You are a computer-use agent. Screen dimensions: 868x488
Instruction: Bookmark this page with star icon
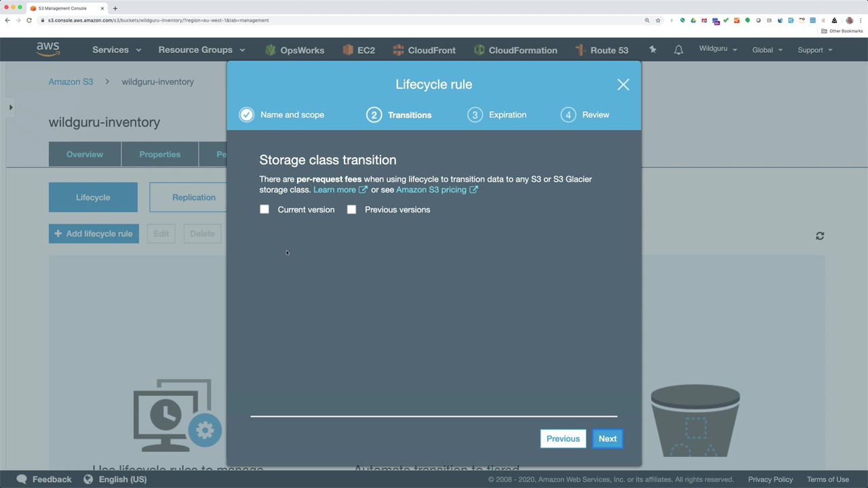(x=658, y=20)
